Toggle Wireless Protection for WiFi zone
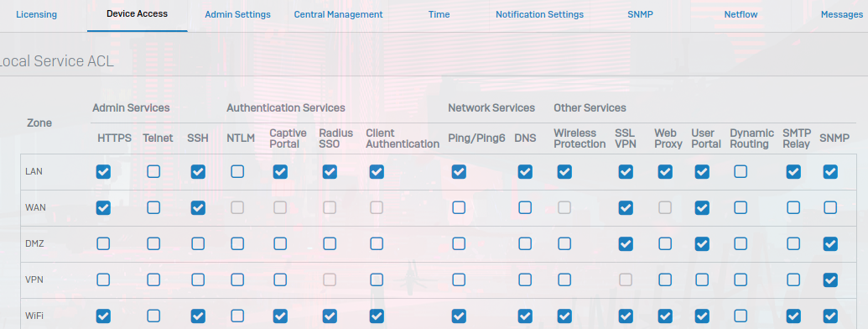Viewport: 868px width, 329px height. 564,316
